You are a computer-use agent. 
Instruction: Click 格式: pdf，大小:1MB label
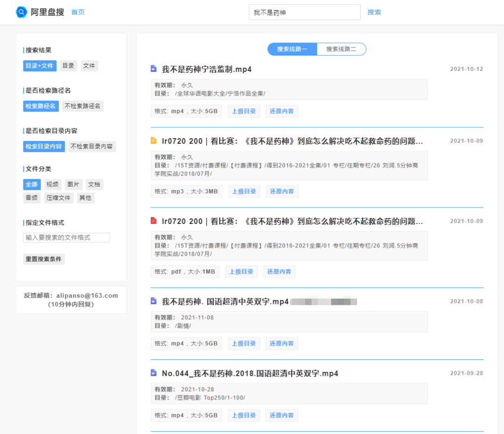pyautogui.click(x=185, y=272)
